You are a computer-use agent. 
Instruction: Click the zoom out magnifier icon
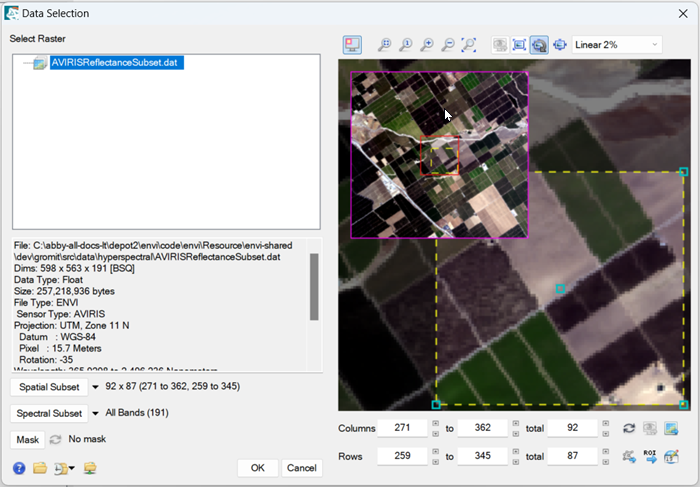[448, 45]
